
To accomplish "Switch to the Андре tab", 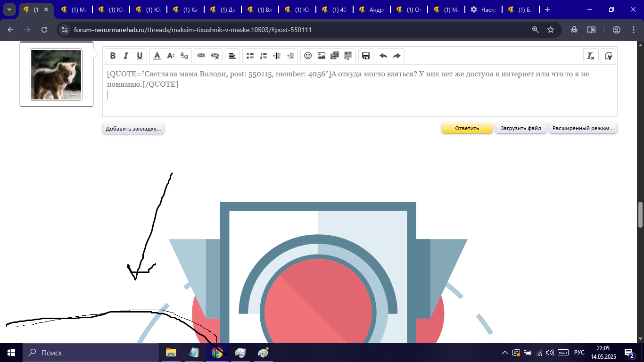I will pyautogui.click(x=371, y=9).
